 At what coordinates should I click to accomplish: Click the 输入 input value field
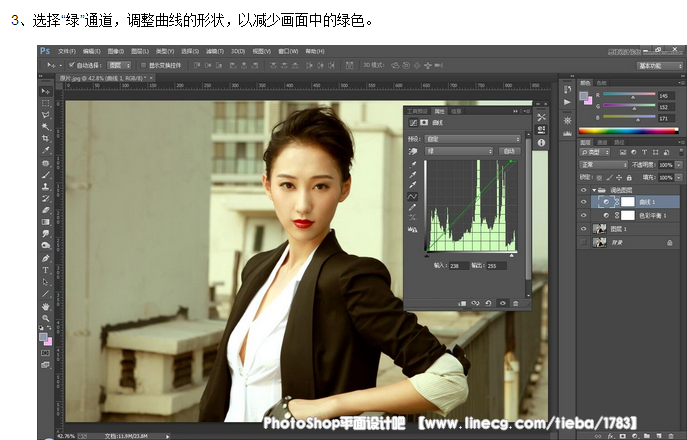point(459,266)
